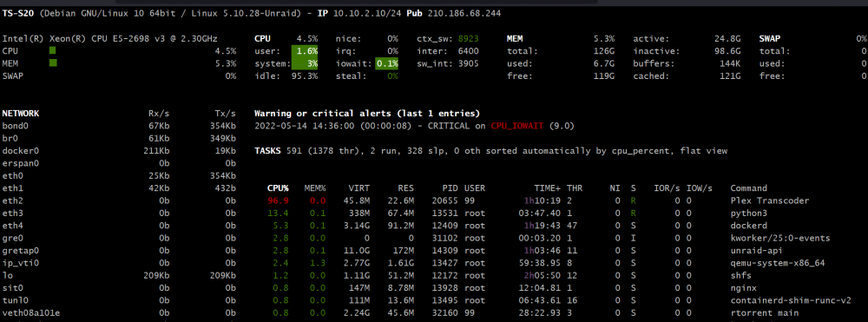The height and width of the screenshot is (322, 868).
Task: Select the gretap0 network interface row
Action: pyautogui.click(x=120, y=251)
